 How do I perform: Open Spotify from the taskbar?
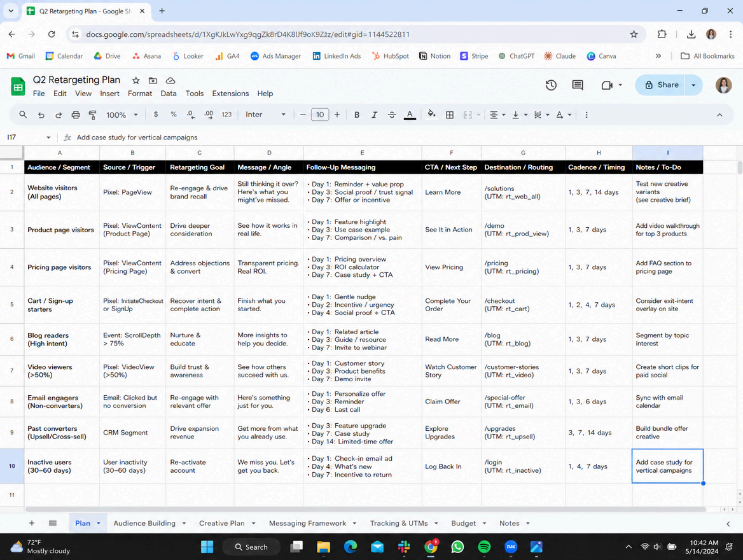[x=484, y=547]
